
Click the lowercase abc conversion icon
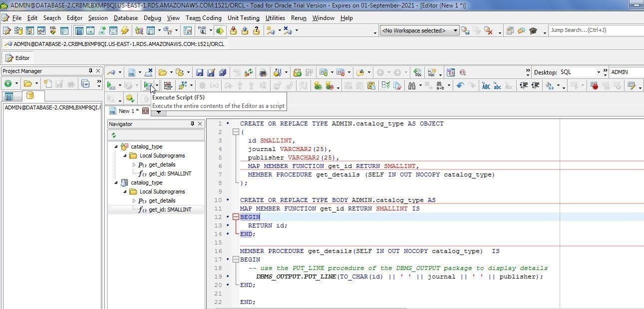click(497, 85)
